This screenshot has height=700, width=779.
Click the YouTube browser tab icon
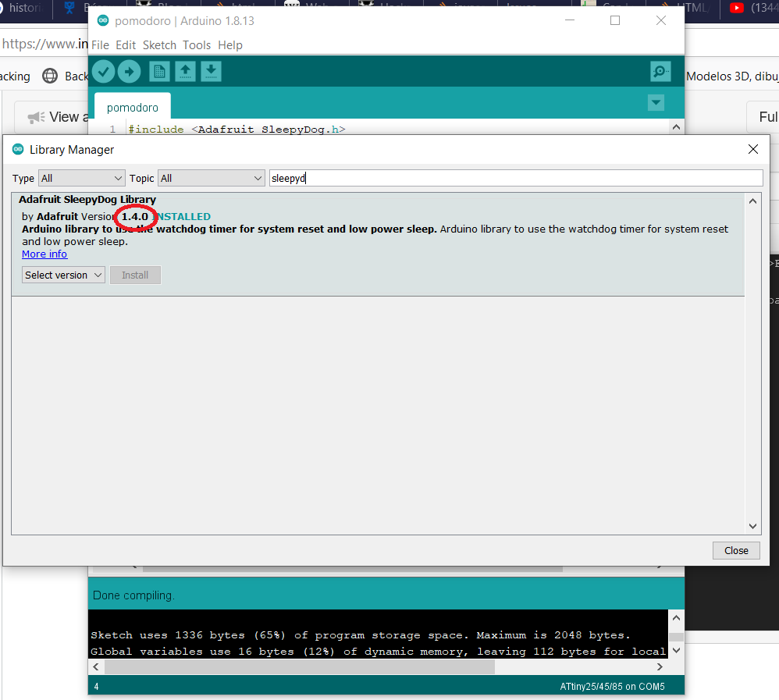pyautogui.click(x=737, y=8)
